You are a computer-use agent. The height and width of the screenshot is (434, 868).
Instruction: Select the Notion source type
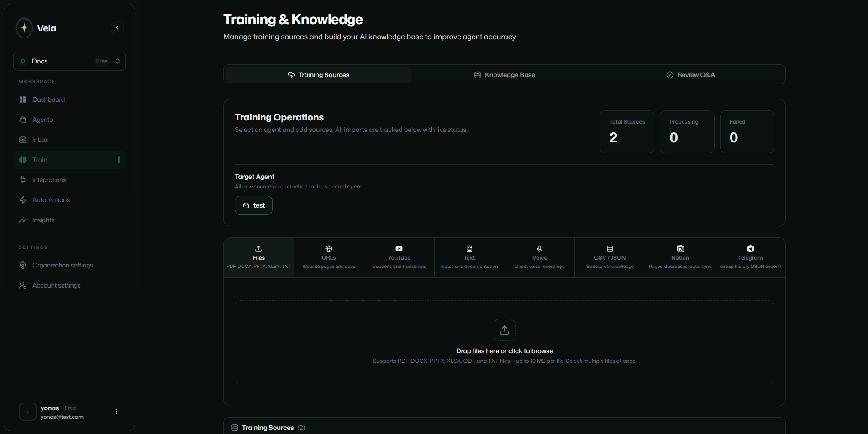680,257
